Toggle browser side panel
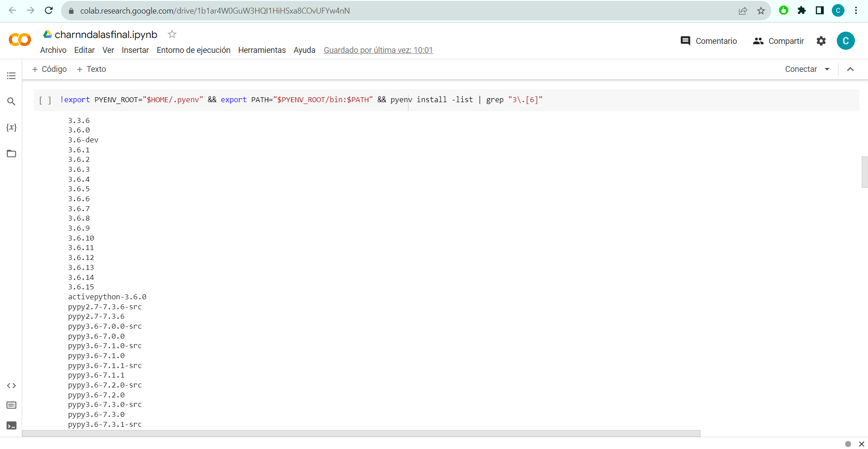Viewport: 868px width, 449px height. click(x=820, y=10)
